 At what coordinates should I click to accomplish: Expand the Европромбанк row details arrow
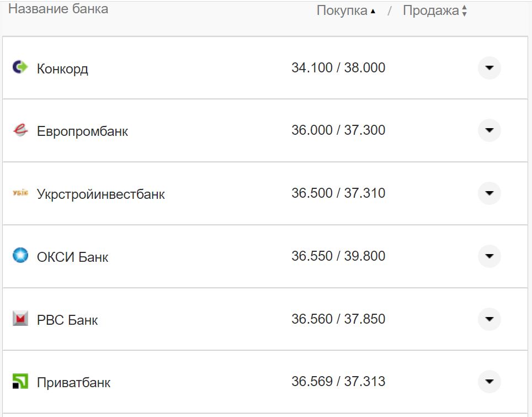pos(489,130)
